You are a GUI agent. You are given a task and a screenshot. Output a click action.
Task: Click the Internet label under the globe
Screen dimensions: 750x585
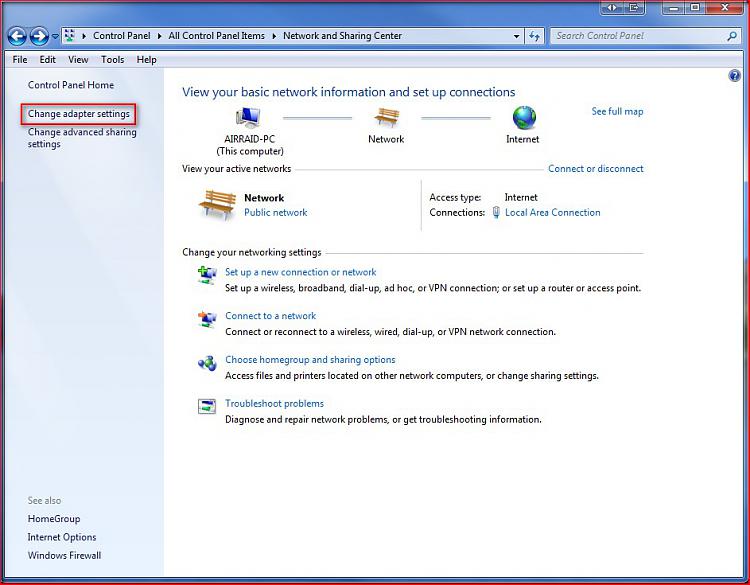(522, 139)
